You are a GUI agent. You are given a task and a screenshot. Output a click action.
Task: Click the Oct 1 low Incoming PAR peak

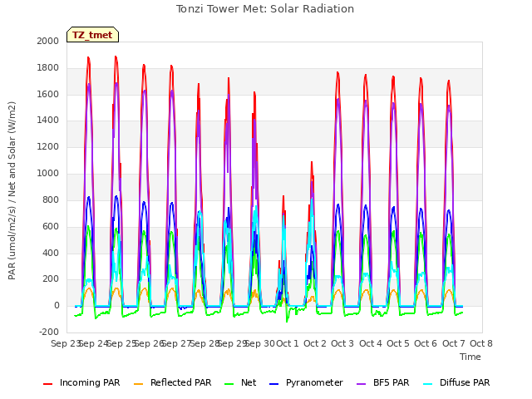point(283,198)
